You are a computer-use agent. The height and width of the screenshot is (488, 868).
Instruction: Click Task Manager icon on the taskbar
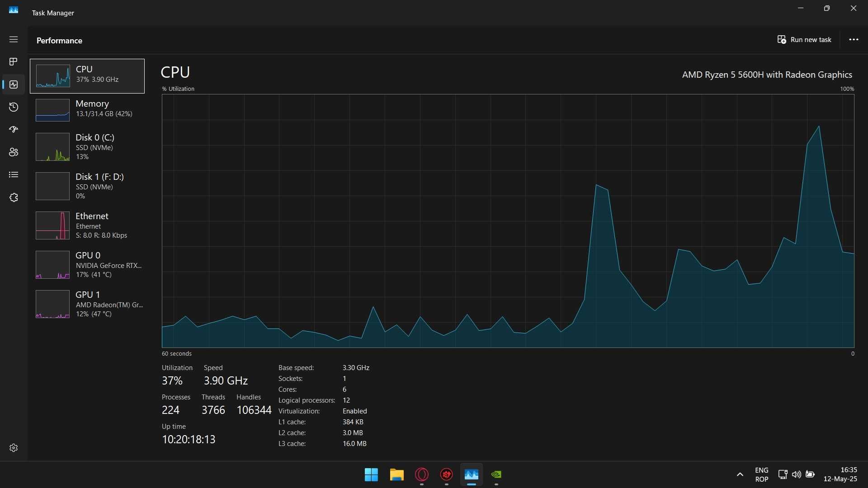coord(472,474)
